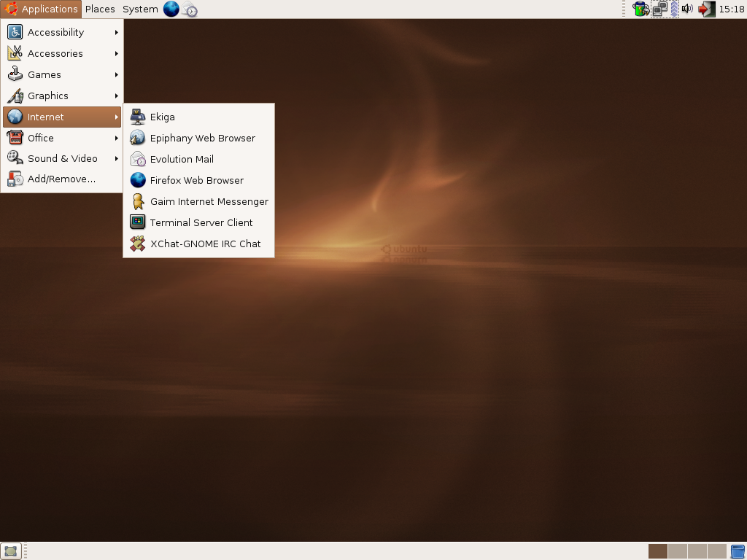
Task: Launch Firefox Web Browser from the submenu
Action: tap(198, 181)
